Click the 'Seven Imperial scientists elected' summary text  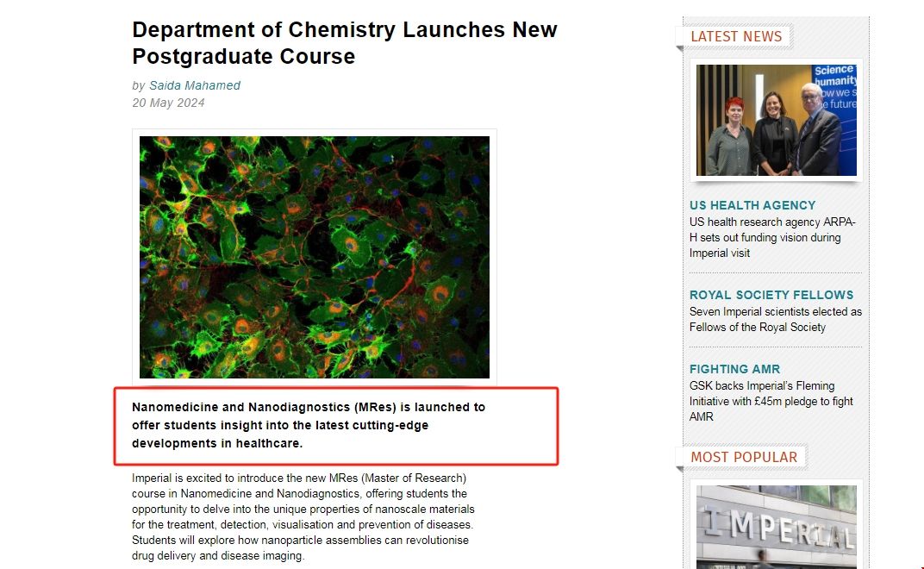pyautogui.click(x=775, y=319)
